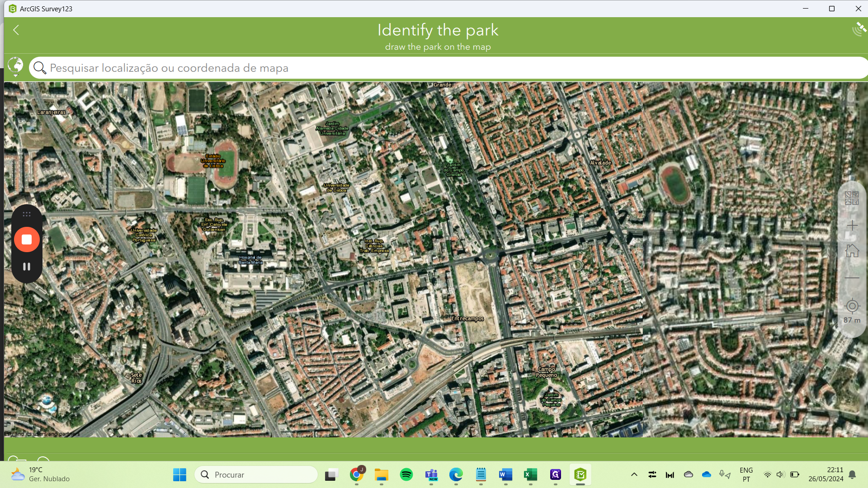Click the taskbar Procurar search box
This screenshot has height=488, width=868.
click(256, 474)
